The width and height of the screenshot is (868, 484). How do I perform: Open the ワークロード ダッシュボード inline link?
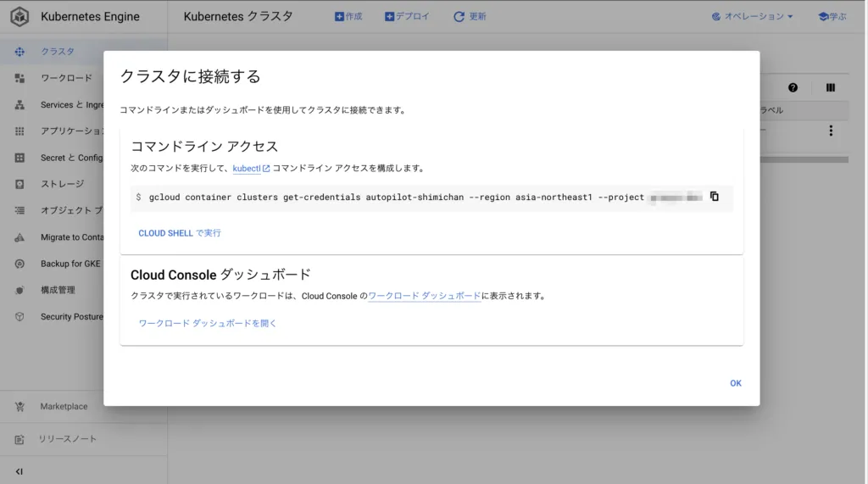tap(424, 297)
